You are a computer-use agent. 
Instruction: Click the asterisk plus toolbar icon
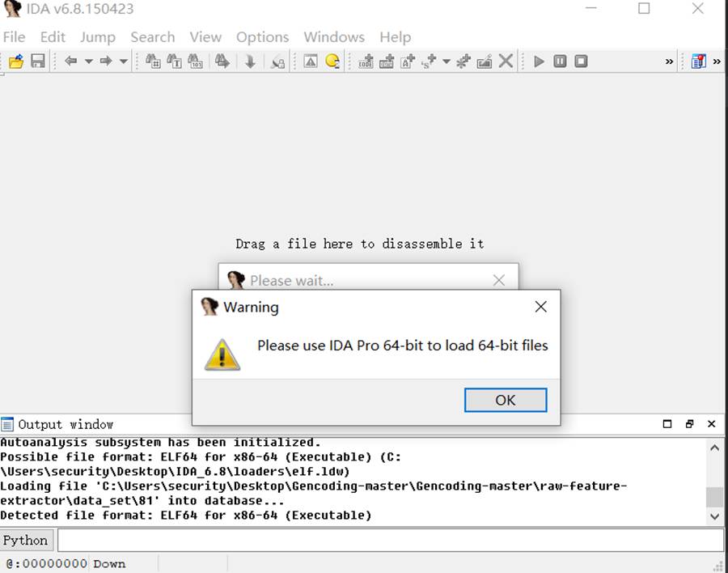click(x=463, y=61)
